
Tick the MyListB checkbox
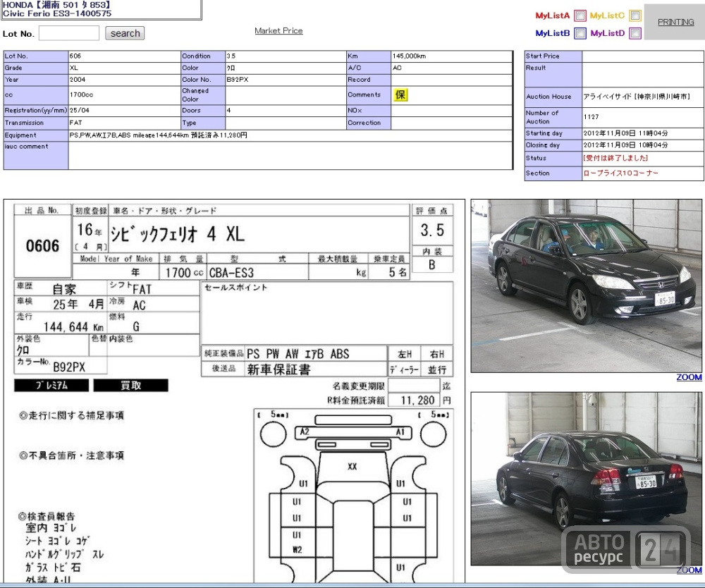click(580, 33)
